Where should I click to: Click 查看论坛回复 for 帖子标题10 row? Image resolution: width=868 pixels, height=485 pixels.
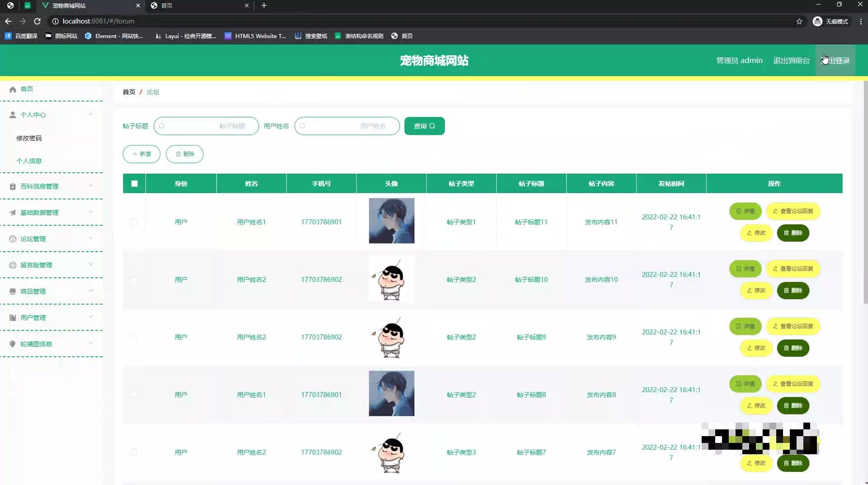click(x=793, y=269)
